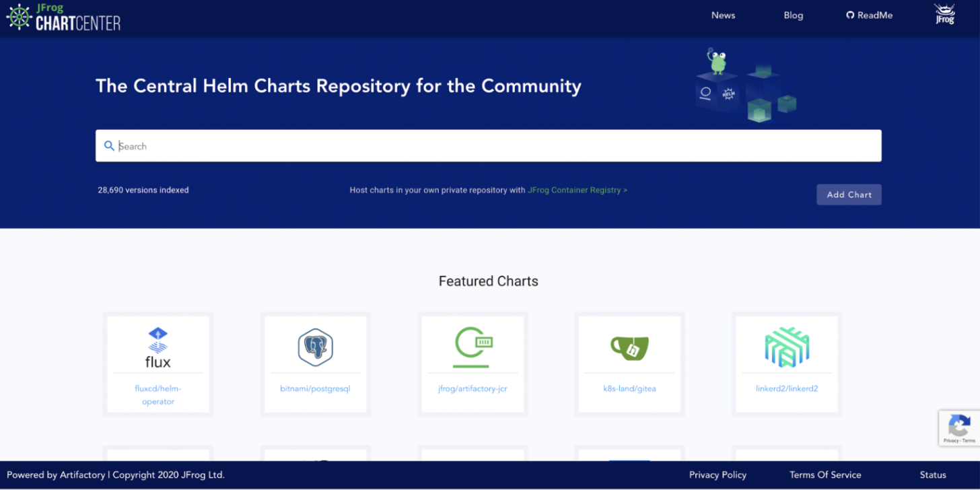
Task: Click the Artifactory JCR logo
Action: [473, 347]
